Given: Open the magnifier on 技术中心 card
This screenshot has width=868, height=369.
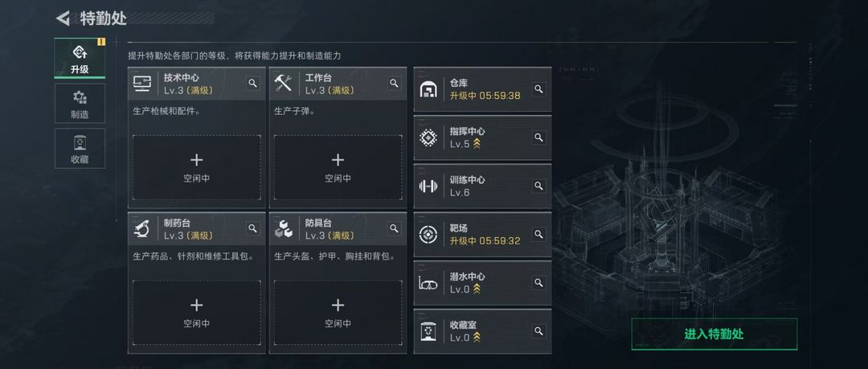Looking at the screenshot, I should tap(253, 84).
